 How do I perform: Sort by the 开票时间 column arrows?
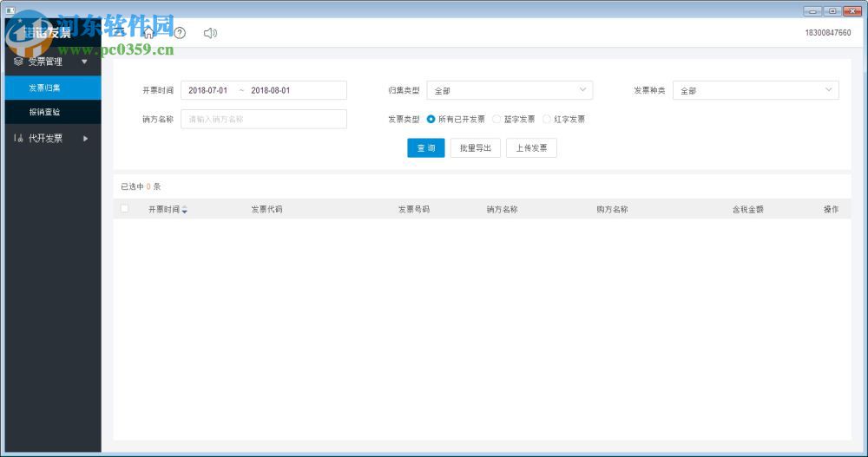tap(184, 210)
